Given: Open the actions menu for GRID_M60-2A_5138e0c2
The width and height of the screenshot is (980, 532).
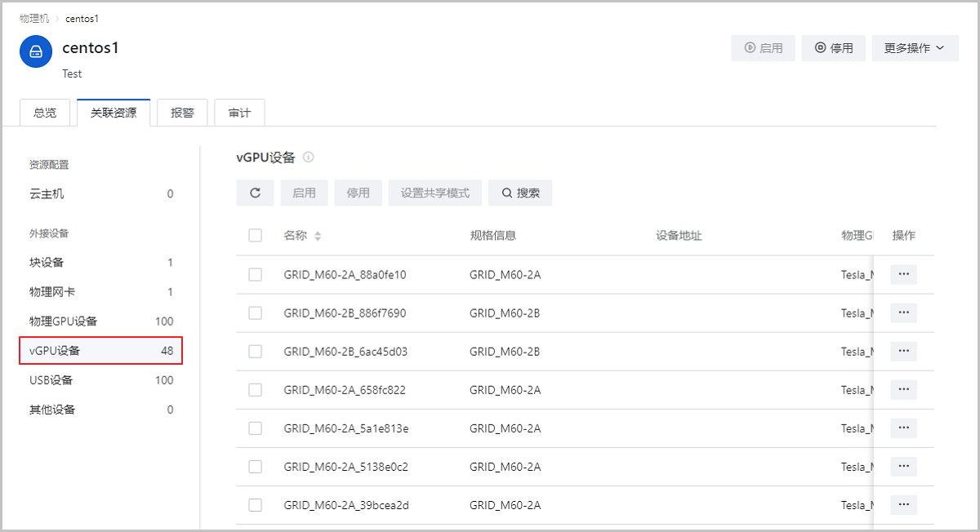Looking at the screenshot, I should pos(903,466).
